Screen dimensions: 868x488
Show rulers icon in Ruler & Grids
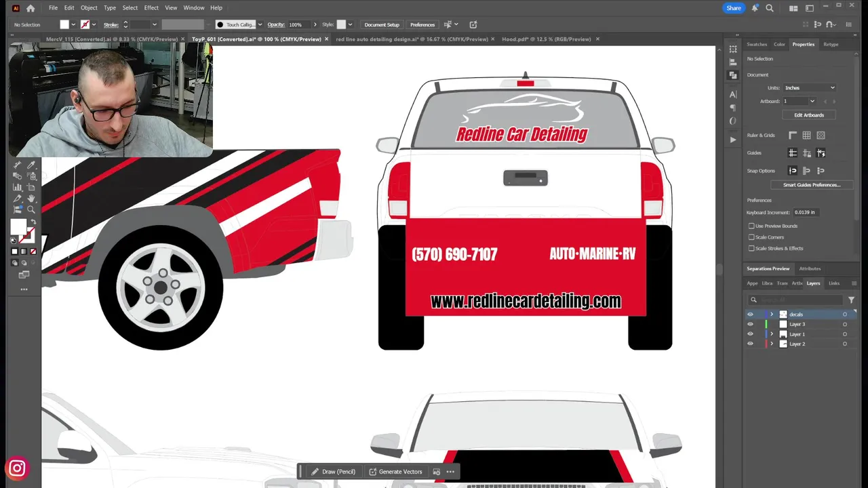pyautogui.click(x=792, y=136)
